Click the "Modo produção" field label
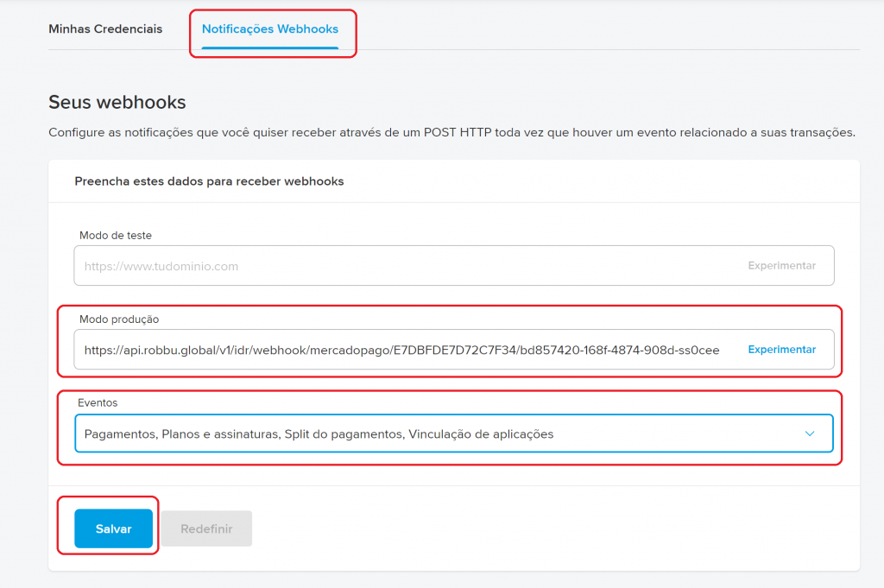884x588 pixels. coord(119,319)
